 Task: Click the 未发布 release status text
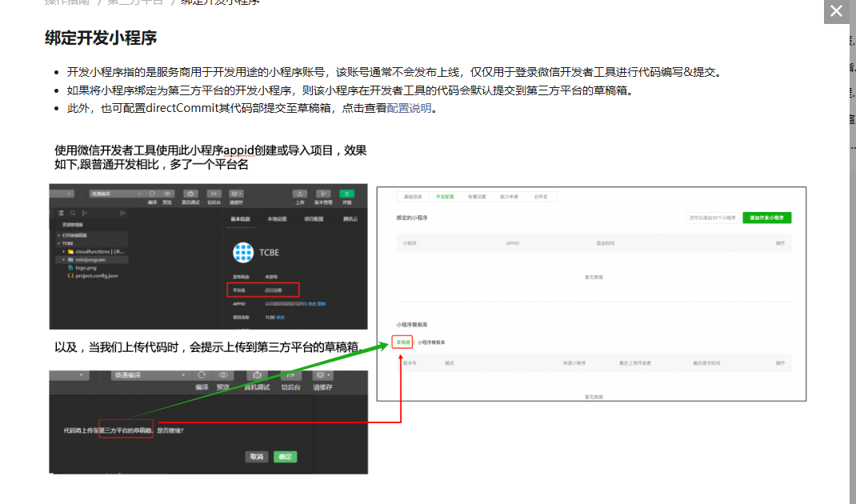coord(271,277)
